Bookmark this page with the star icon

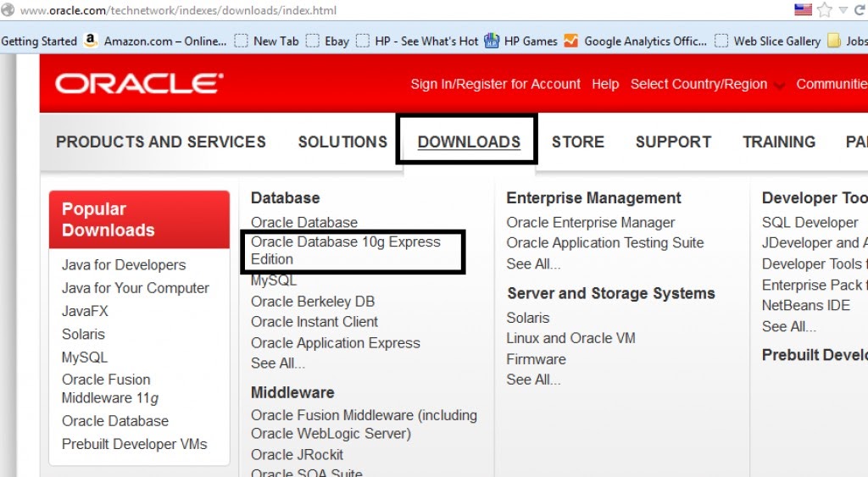pyautogui.click(x=825, y=10)
